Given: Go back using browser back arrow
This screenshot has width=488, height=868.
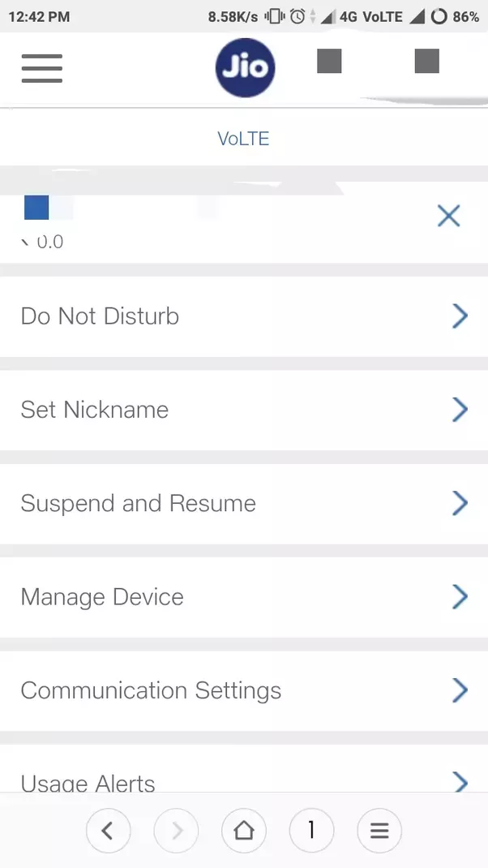Looking at the screenshot, I should (109, 831).
